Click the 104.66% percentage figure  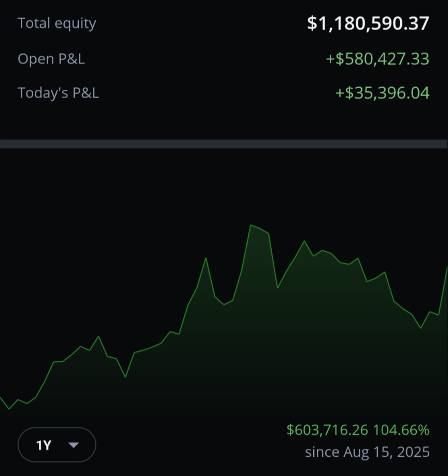tap(401, 430)
